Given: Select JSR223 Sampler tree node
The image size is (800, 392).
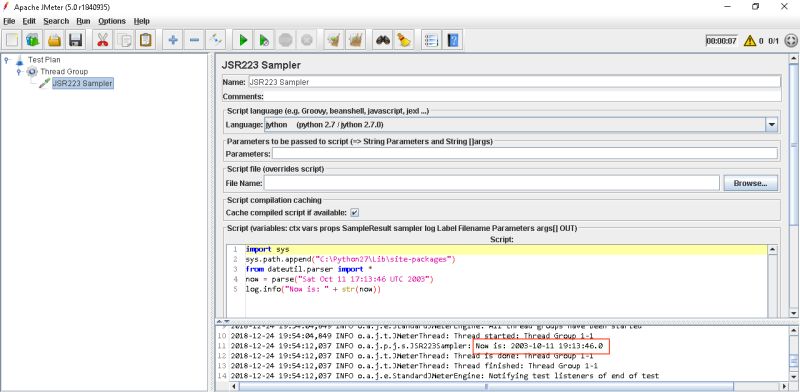Looking at the screenshot, I should [82, 83].
